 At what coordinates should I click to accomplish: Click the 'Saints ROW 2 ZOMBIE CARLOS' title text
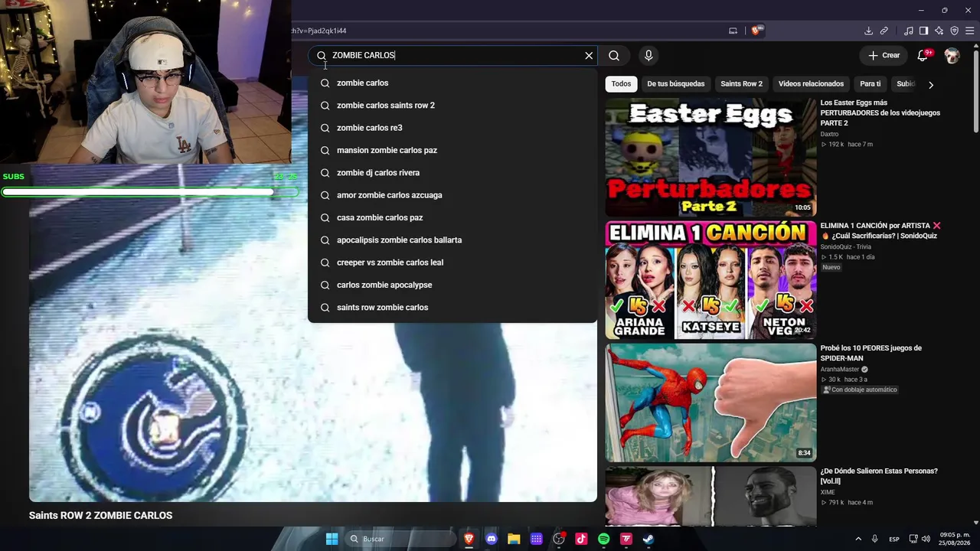100,516
